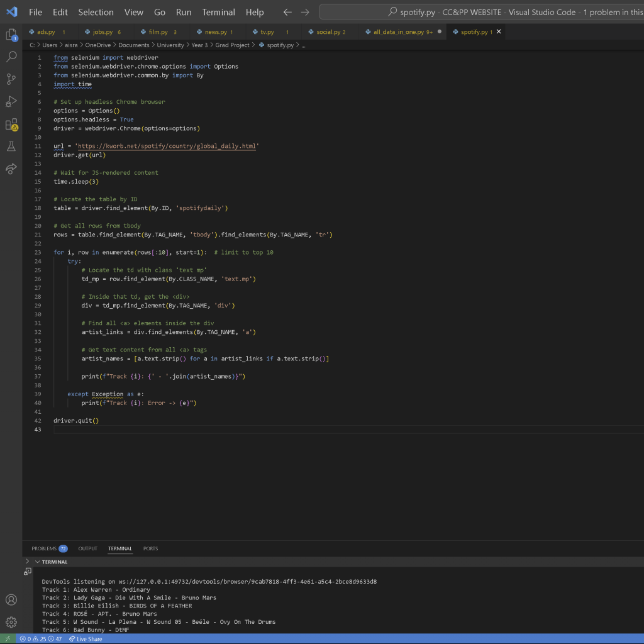The height and width of the screenshot is (644, 644).
Task: Show the PORTS panel tab
Action: (x=150, y=548)
